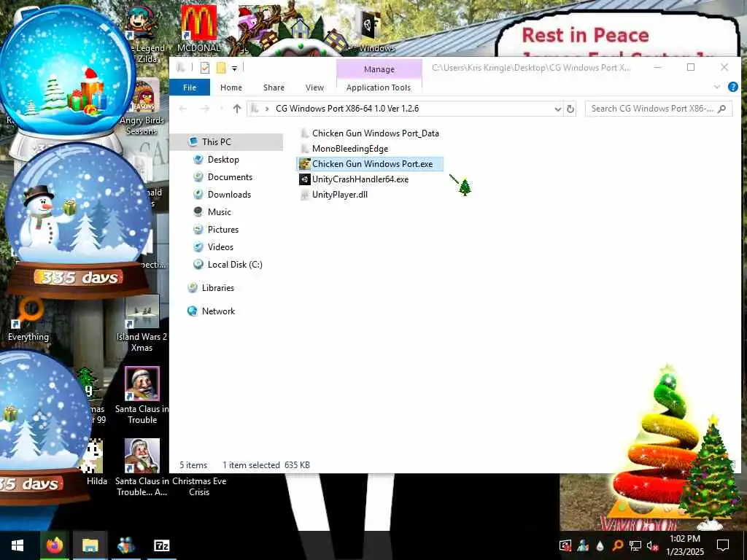Open 7-Zip from the taskbar
Screen dimensions: 747x560
point(161,545)
